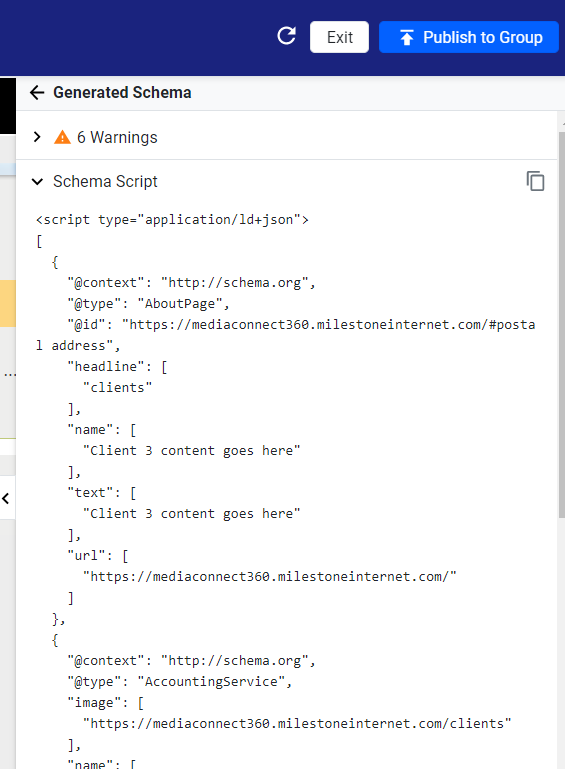Click the 6 Warnings label
Viewport: 565px width, 769px height.
click(117, 137)
